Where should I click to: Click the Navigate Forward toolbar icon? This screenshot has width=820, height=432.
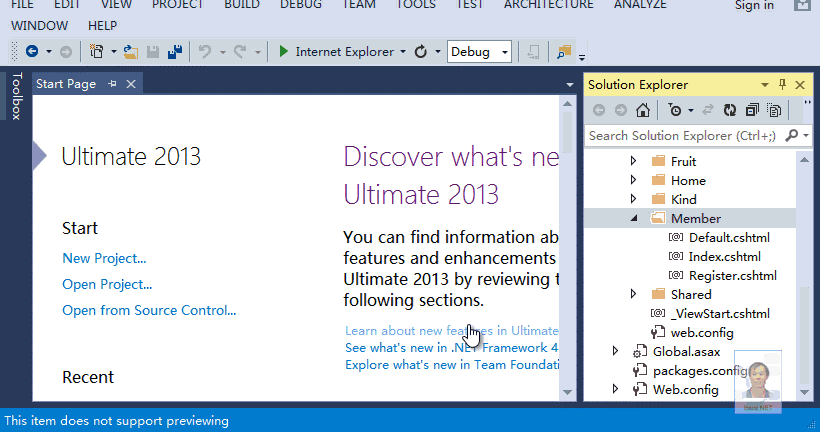tap(65, 52)
